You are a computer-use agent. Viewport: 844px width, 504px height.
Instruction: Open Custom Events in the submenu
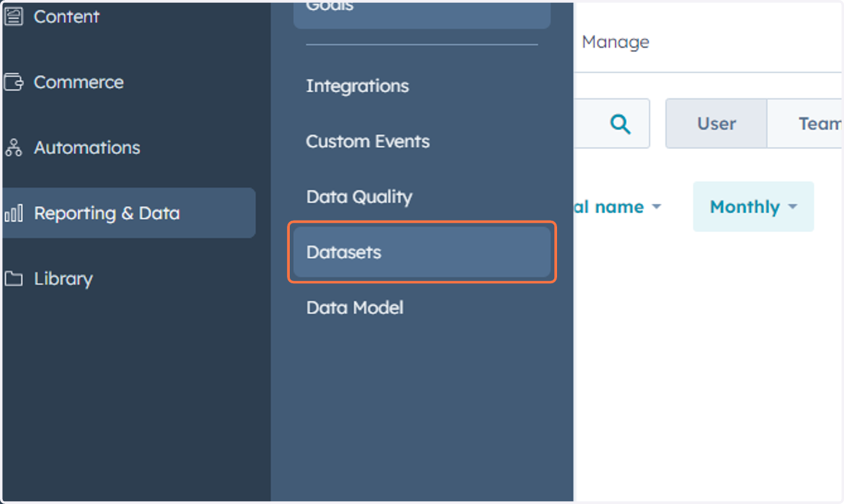click(x=368, y=141)
